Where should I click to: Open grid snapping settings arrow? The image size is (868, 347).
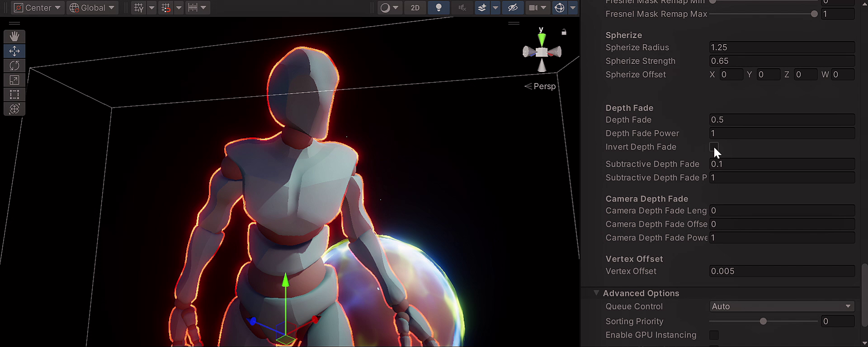[x=179, y=8]
